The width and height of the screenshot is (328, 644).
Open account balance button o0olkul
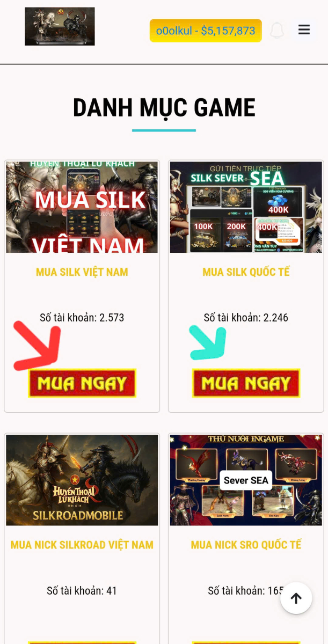click(x=206, y=31)
